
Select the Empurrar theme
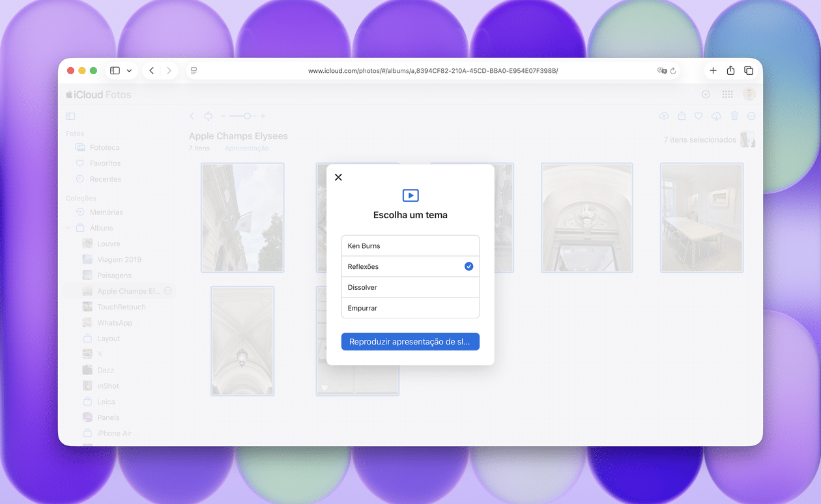click(x=410, y=308)
